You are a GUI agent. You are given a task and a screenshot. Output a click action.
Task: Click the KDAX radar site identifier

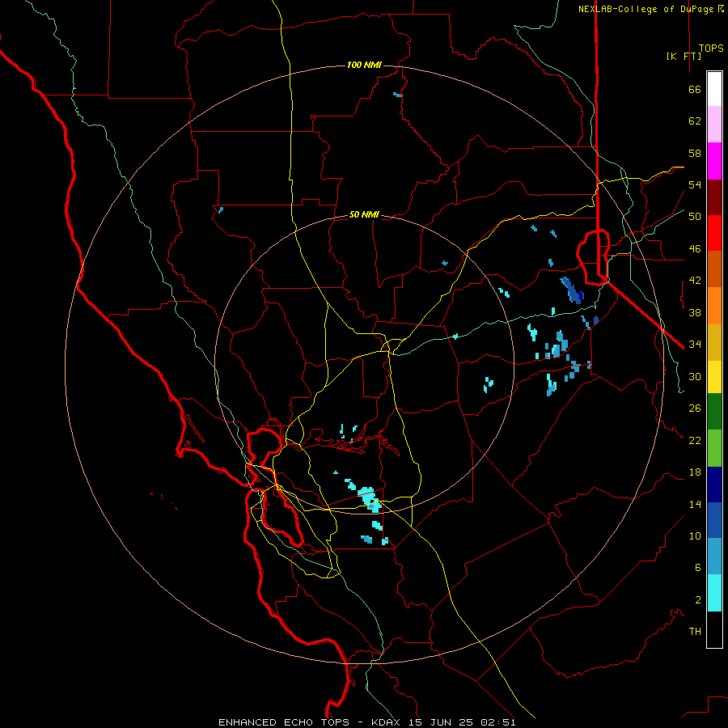[x=387, y=722]
